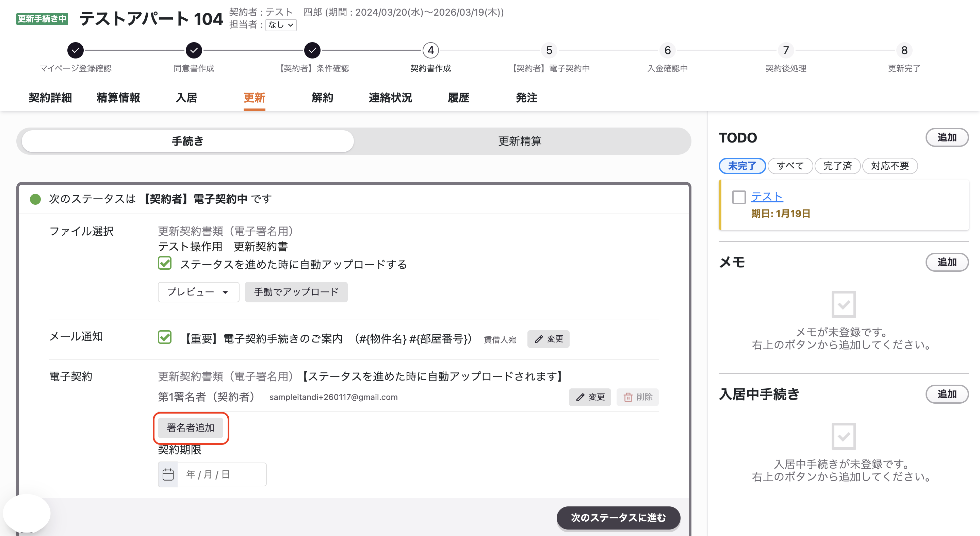Toggle the メール通知 checkbox
Image resolution: width=980 pixels, height=536 pixels.
165,337
